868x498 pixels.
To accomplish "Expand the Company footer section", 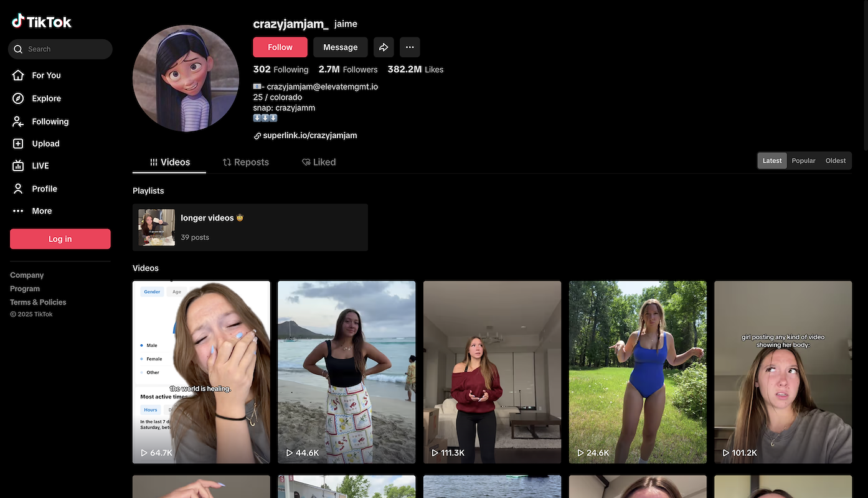I will 27,275.
